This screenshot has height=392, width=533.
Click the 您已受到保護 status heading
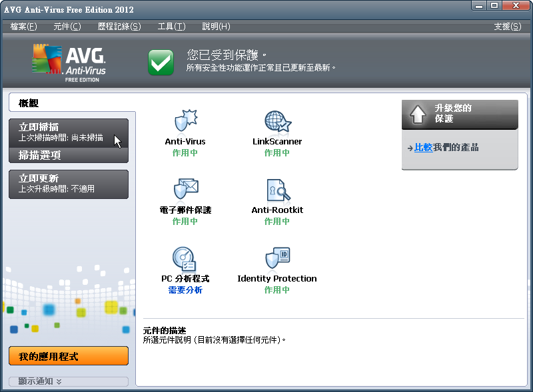[x=226, y=55]
